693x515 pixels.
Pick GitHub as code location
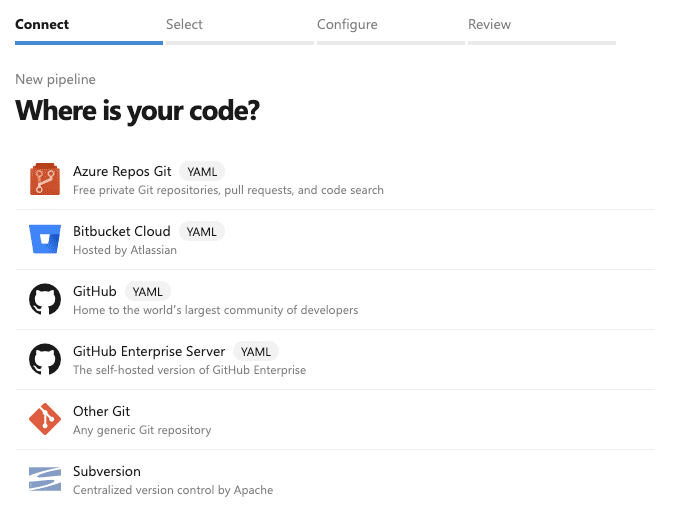(94, 291)
